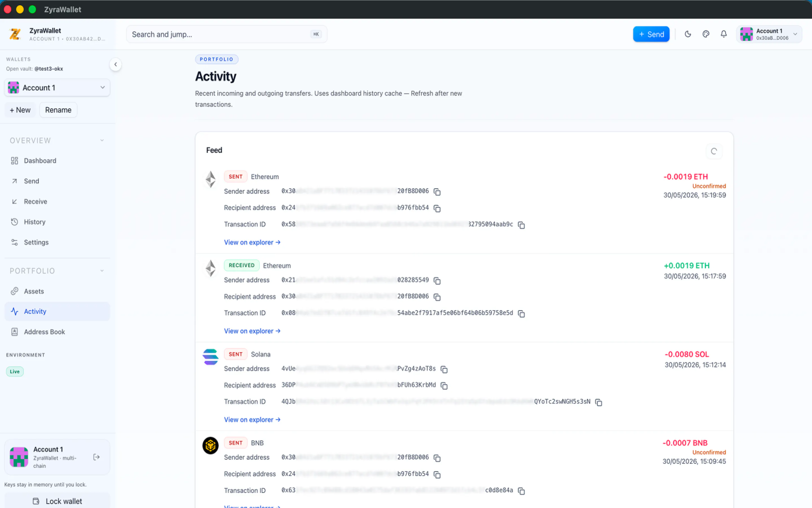Click the Account 1 card at sidebar bottom
The image size is (812, 508).
click(x=57, y=457)
